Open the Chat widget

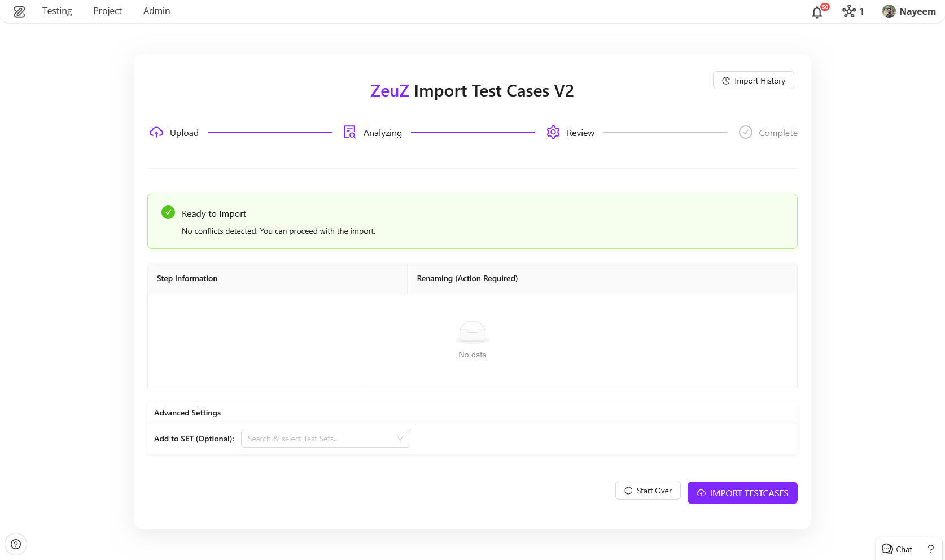tap(897, 549)
